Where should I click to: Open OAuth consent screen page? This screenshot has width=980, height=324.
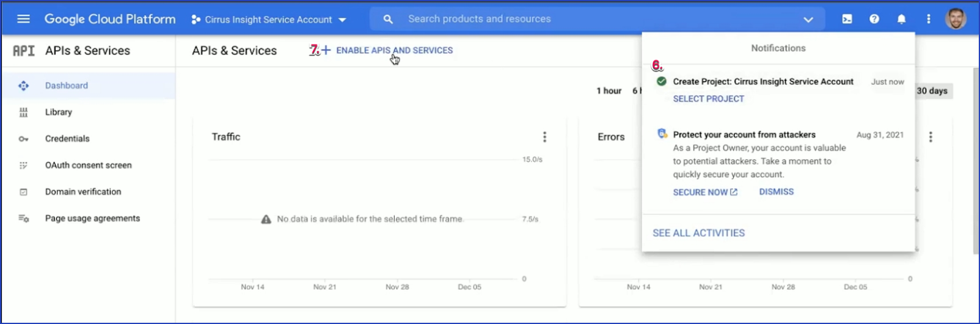pos(88,165)
